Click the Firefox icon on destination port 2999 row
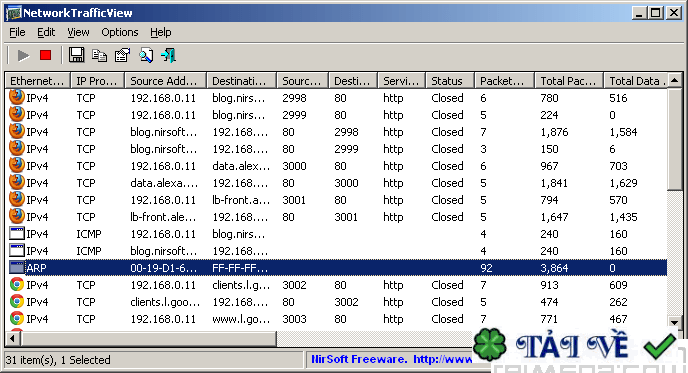The width and height of the screenshot is (688, 373). point(17,149)
